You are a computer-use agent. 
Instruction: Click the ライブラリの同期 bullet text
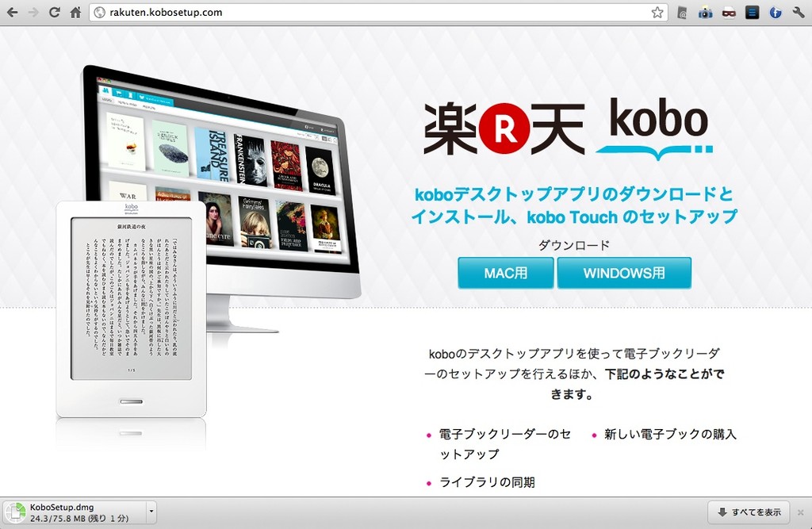click(487, 482)
